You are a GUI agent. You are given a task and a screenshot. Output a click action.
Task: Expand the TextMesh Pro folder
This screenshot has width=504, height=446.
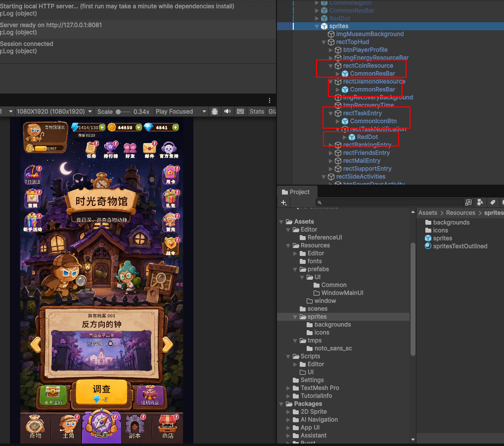[x=288, y=388]
